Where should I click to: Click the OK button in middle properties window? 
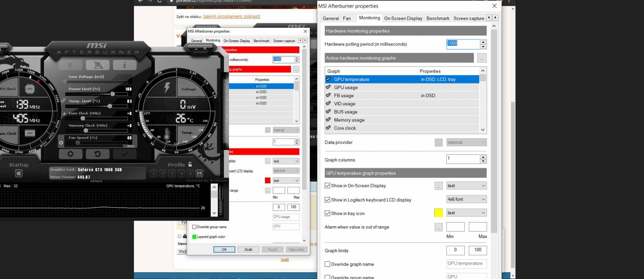coord(224,250)
